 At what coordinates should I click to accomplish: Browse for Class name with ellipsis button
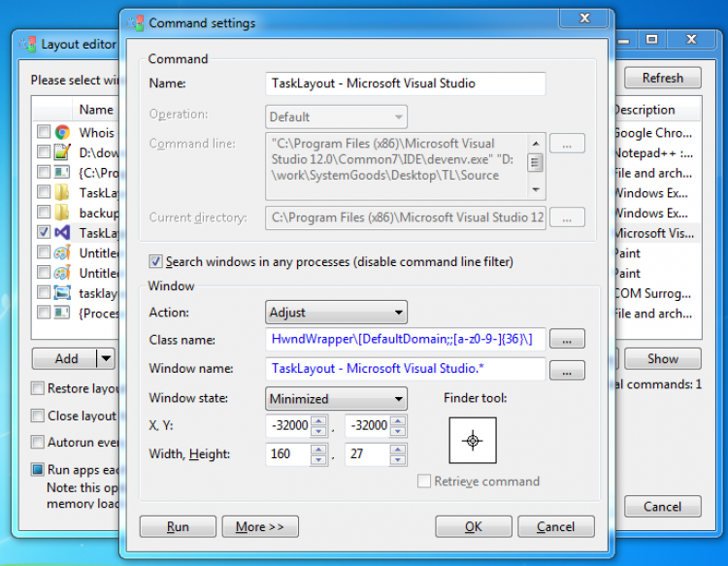[567, 339]
